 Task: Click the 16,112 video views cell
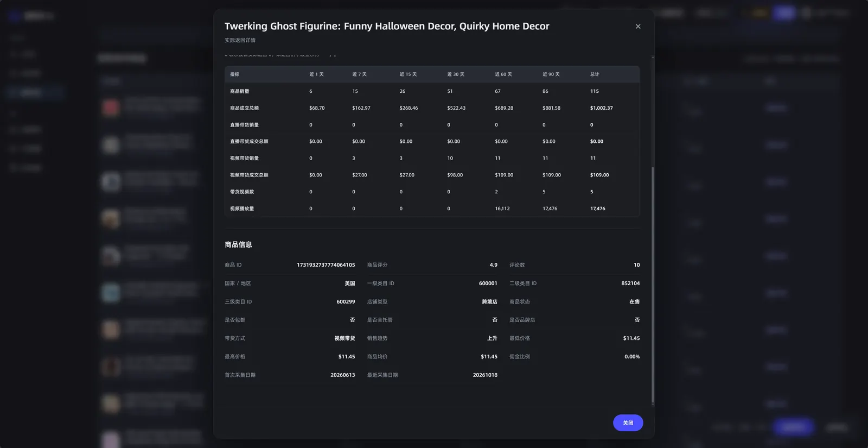[x=502, y=209]
